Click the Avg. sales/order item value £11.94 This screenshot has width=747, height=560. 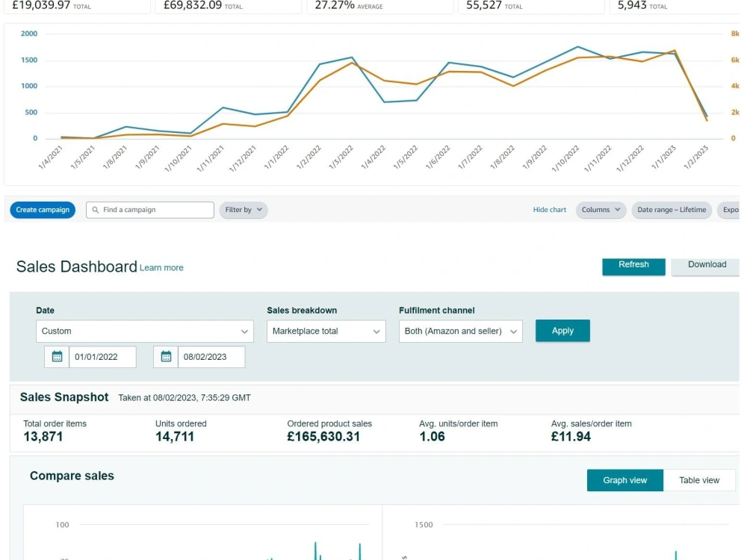click(571, 436)
